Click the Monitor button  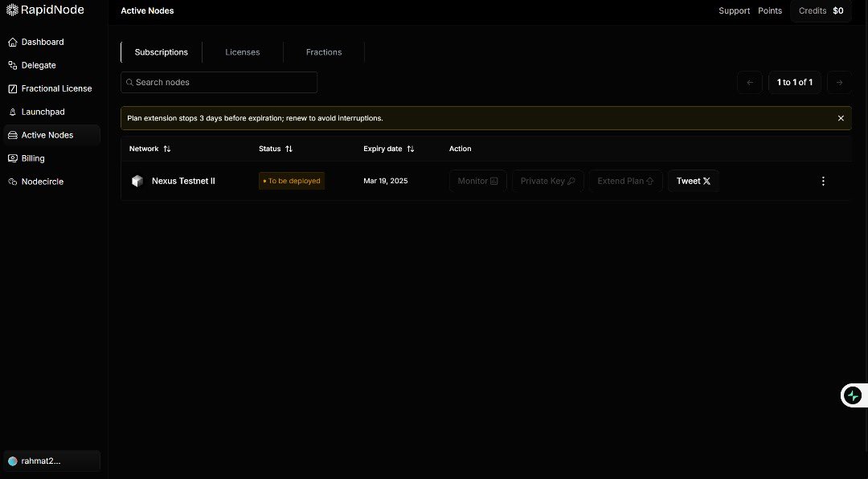(477, 181)
